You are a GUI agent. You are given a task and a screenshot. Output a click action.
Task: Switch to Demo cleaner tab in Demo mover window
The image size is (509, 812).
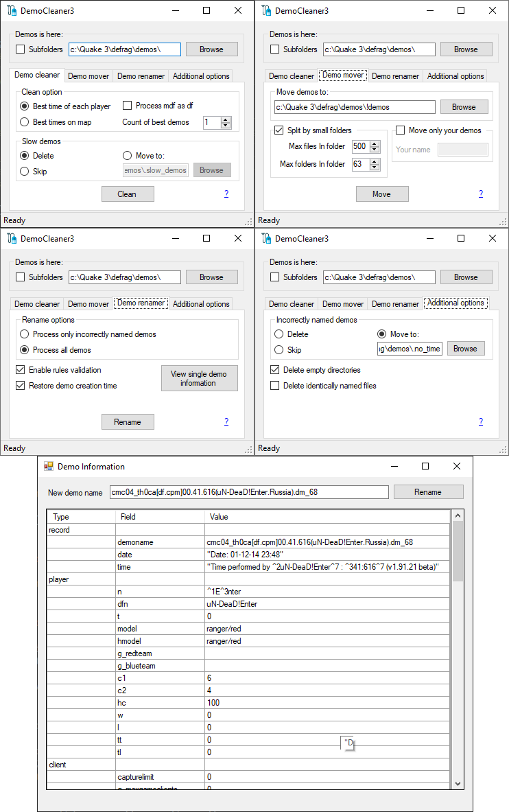[292, 76]
